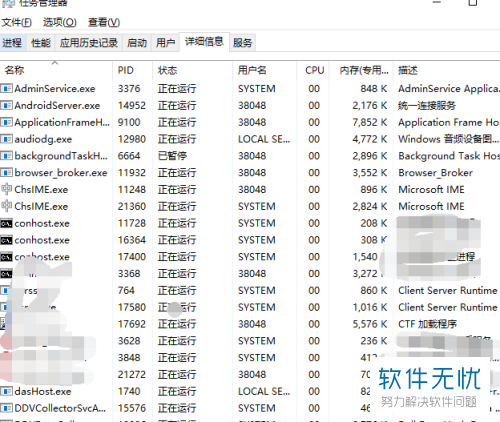Click PID 6664 cell
This screenshot has height=422, width=500.
(x=129, y=156)
